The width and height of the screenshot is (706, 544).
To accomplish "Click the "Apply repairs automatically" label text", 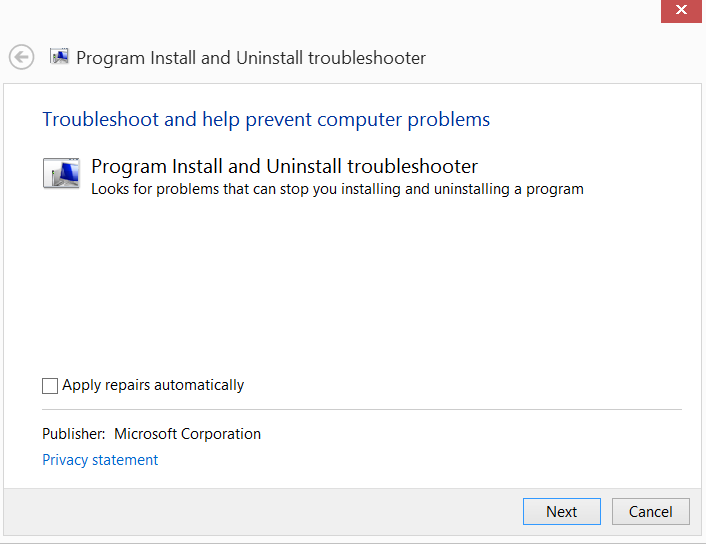I will point(153,385).
